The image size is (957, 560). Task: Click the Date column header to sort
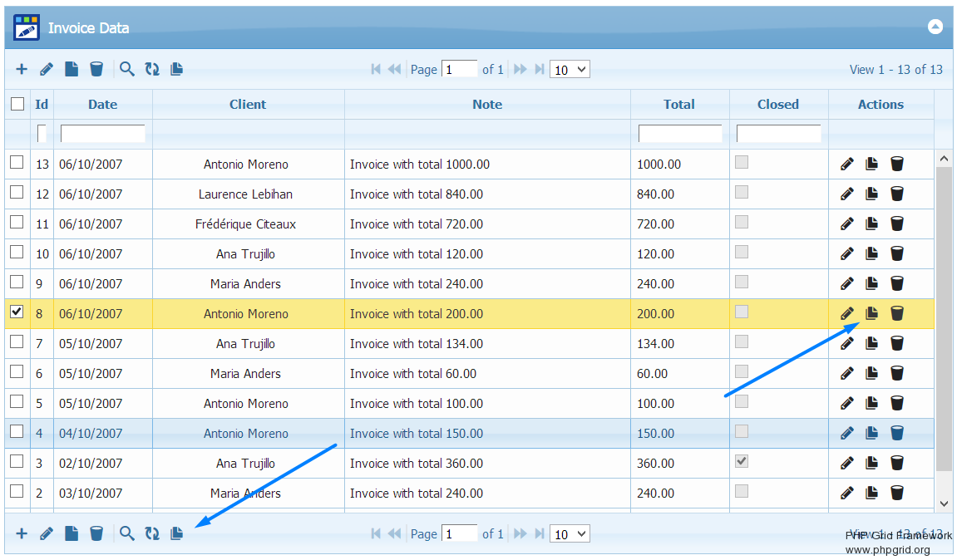[x=102, y=104]
